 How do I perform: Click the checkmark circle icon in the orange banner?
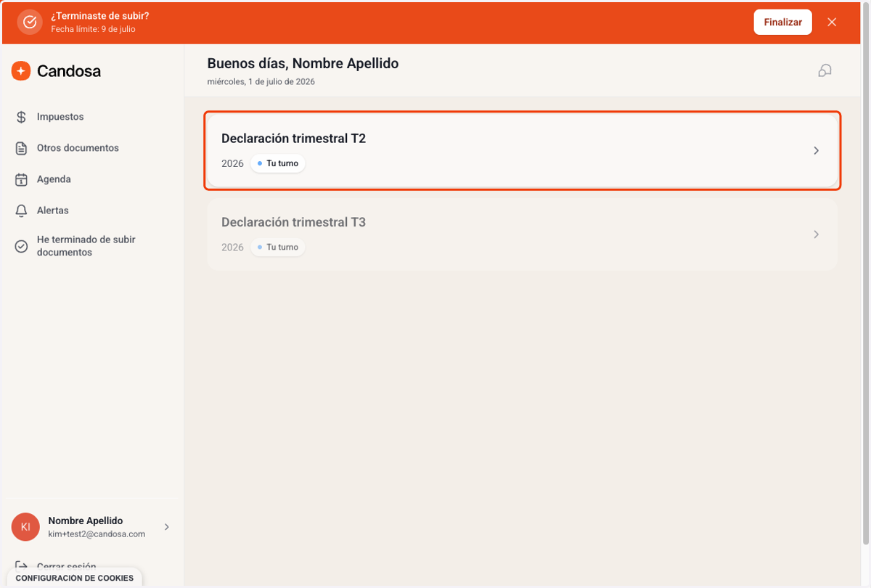[x=30, y=22]
